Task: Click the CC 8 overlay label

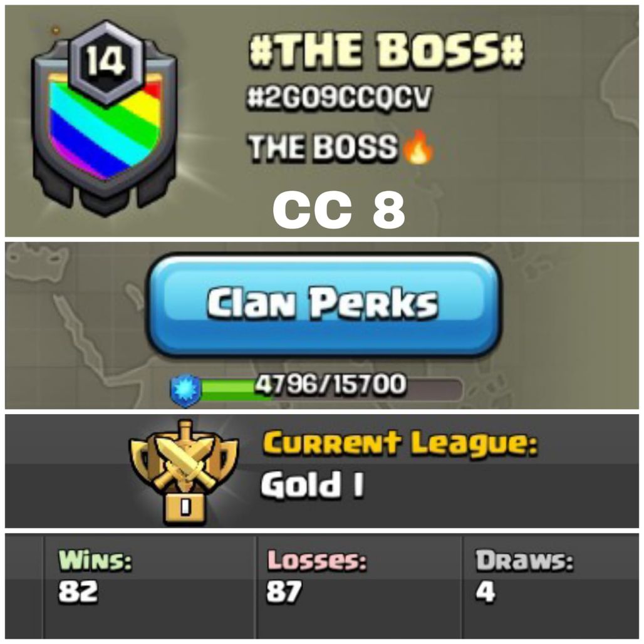Action: 340,210
